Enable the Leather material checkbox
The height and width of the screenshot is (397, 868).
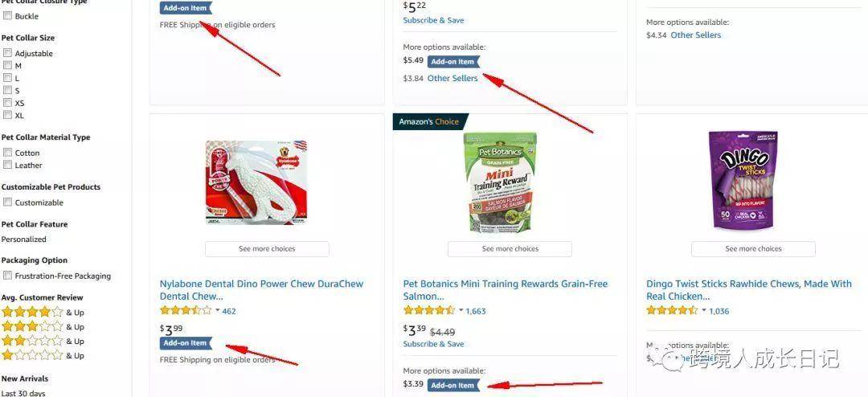click(8, 165)
